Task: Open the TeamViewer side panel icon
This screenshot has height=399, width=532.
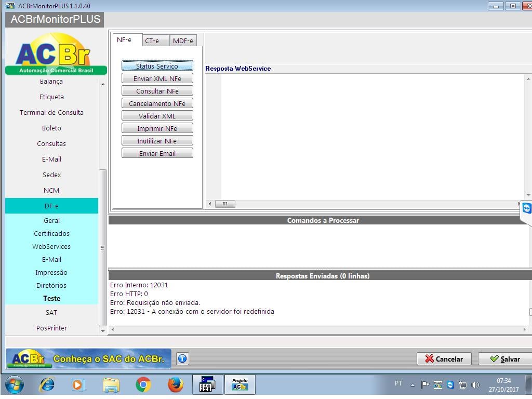Action: pyautogui.click(x=526, y=208)
